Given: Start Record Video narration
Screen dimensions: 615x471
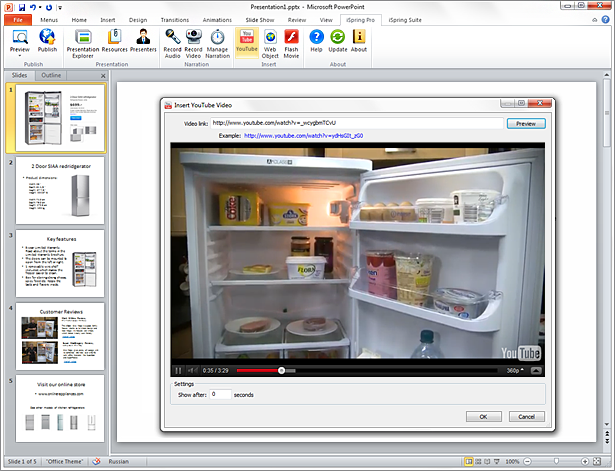Looking at the screenshot, I should click(x=193, y=44).
